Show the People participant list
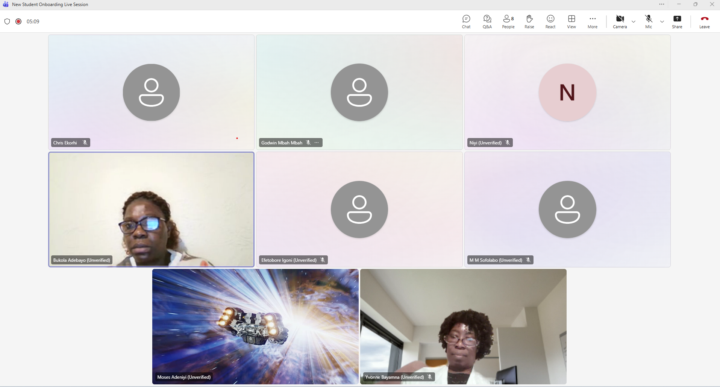 click(x=508, y=21)
